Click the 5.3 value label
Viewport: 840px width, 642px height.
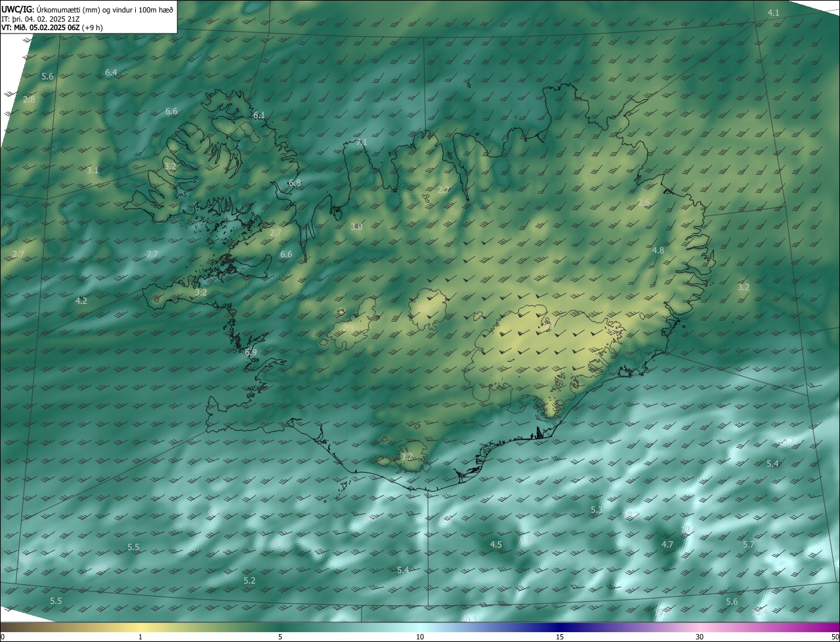(597, 510)
